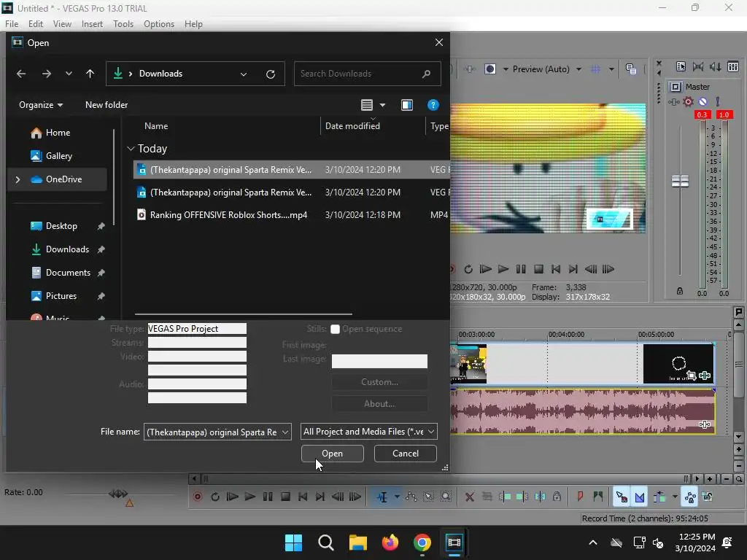Expand OneDrive in the navigation pane
Viewport: 747px width, 560px height.
click(x=18, y=179)
